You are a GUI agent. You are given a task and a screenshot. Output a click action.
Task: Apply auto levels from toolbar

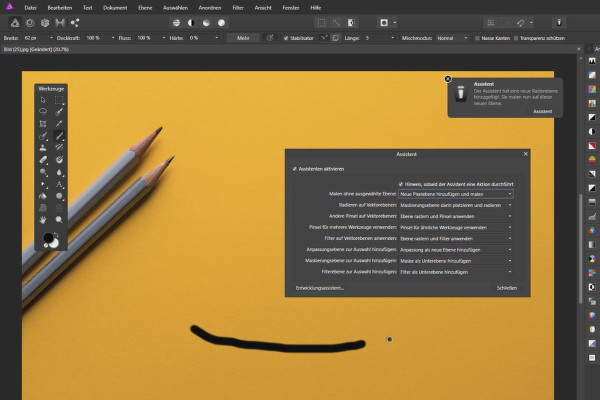coord(176,23)
